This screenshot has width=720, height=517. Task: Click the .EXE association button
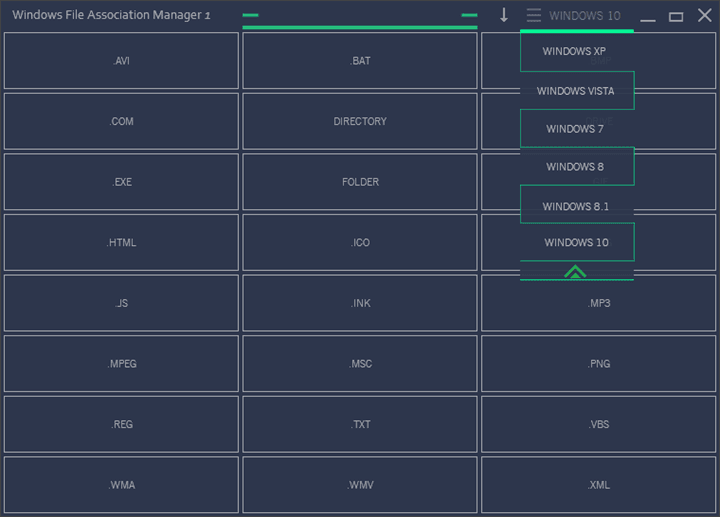pyautogui.click(x=121, y=182)
